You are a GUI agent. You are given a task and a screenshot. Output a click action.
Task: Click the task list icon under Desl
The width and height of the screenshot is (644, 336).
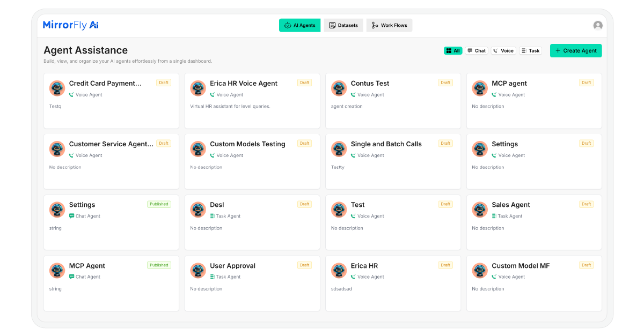[x=213, y=216]
